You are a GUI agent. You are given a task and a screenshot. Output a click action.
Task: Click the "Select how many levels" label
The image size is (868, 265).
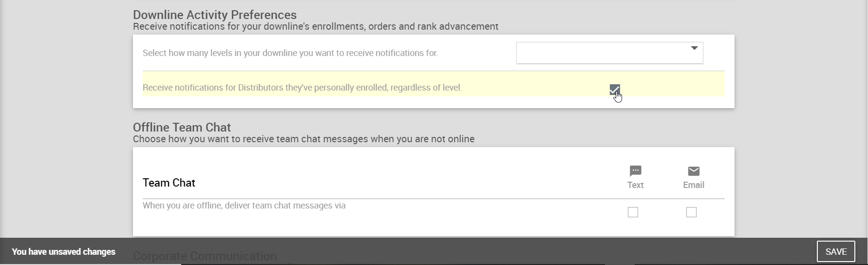tap(290, 53)
